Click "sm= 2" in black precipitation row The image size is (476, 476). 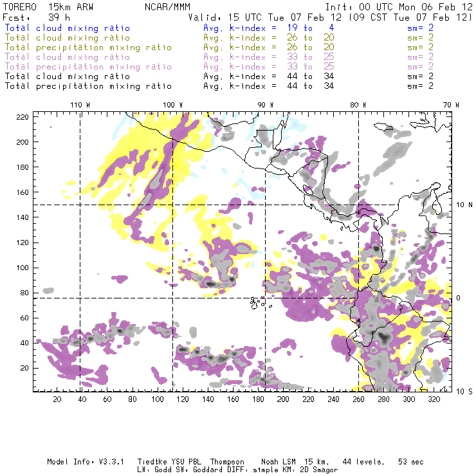(x=420, y=86)
